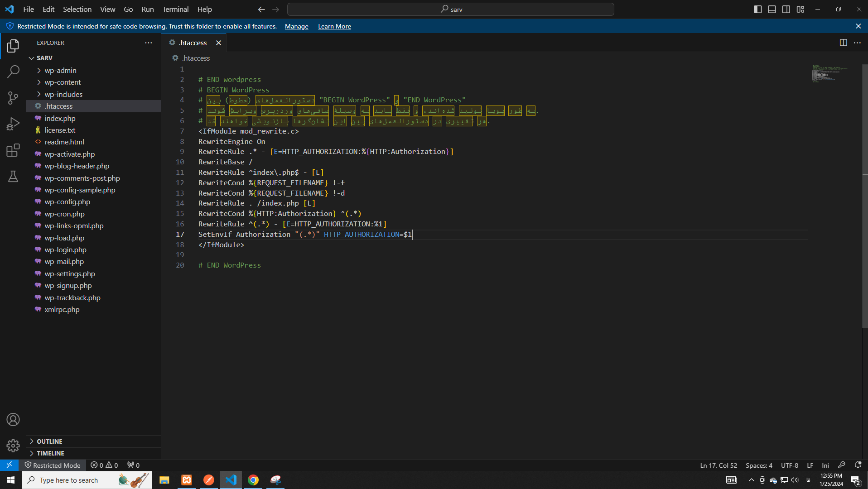Image resolution: width=868 pixels, height=489 pixels.
Task: Close the .htaccess editor tab
Action: (218, 43)
